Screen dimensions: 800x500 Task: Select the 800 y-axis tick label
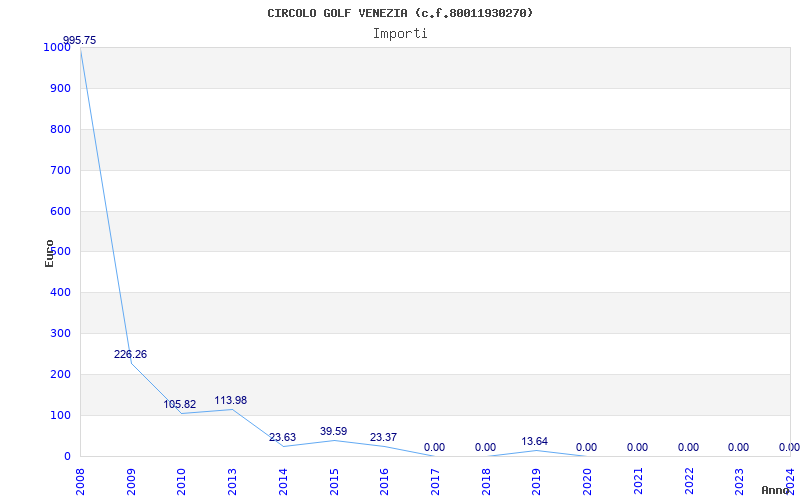pyautogui.click(x=60, y=129)
